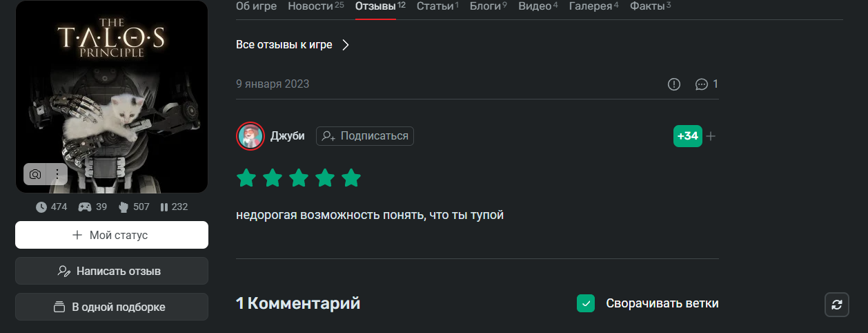Open review comments bubble icon

702,84
